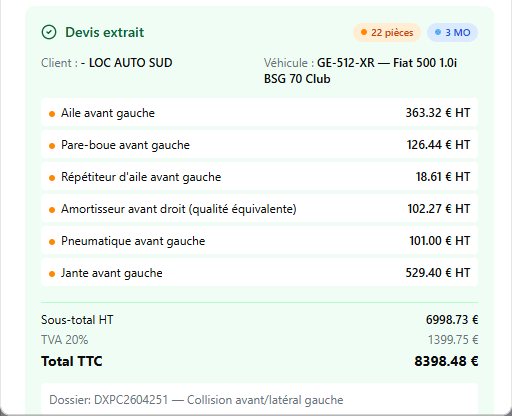
Task: Click the subtotal amount 6998.73 €
Action: (x=452, y=320)
